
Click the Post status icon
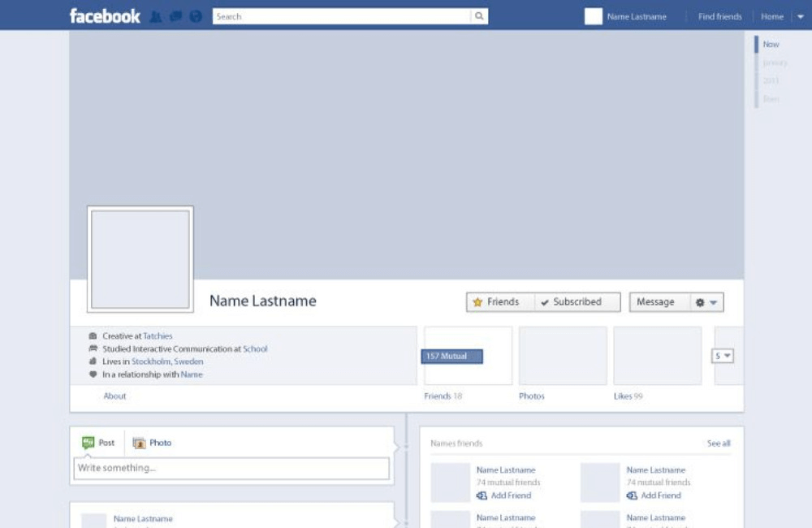pyautogui.click(x=89, y=443)
